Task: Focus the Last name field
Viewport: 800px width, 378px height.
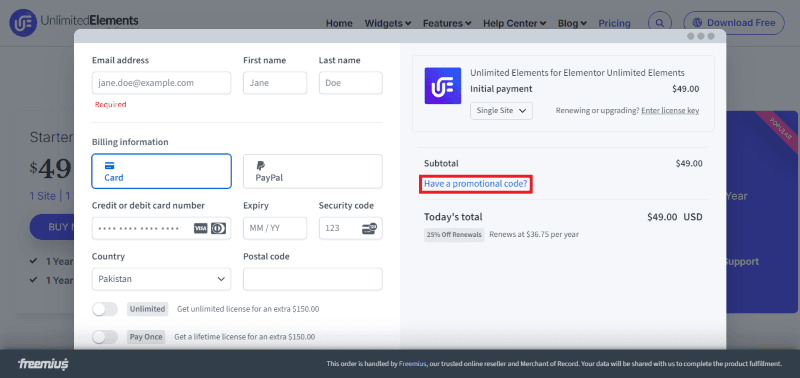Action: click(351, 83)
